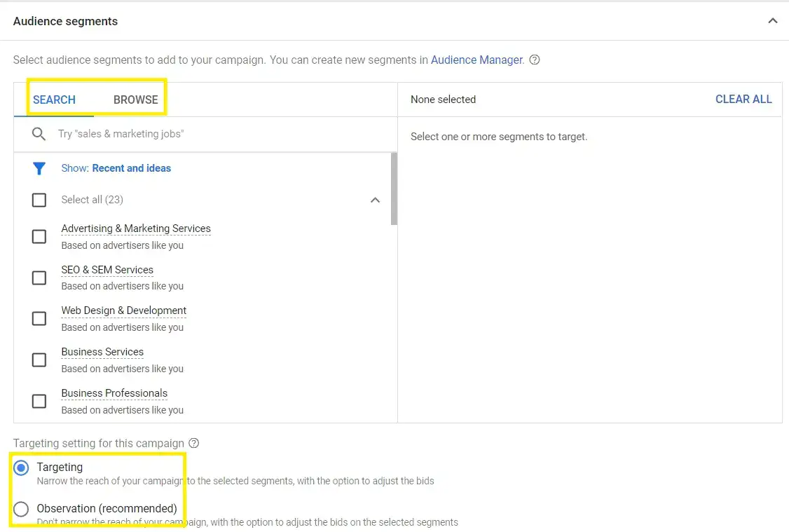Open the 'Recent and ideas' show filter
Image resolution: width=789 pixels, height=532 pixels.
[132, 168]
